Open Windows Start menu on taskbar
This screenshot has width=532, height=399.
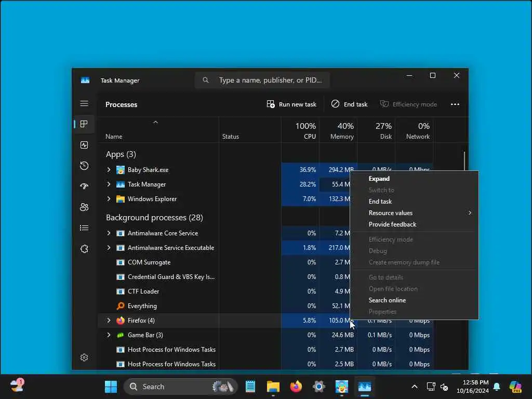111,387
